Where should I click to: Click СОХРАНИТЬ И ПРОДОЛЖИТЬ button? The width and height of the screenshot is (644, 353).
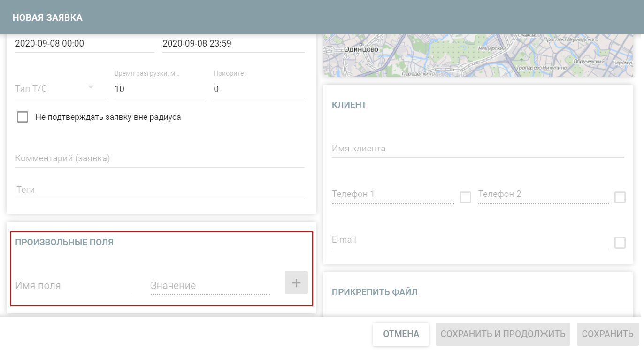click(503, 334)
